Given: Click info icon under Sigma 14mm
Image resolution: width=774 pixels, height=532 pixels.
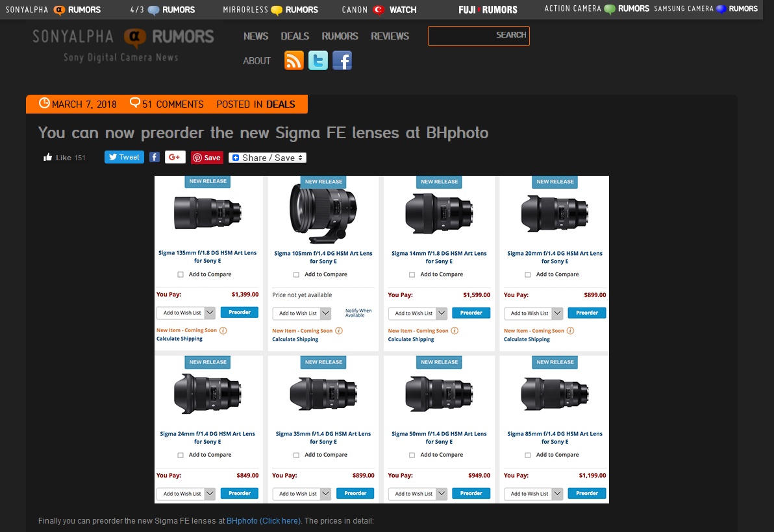Looking at the screenshot, I should 455,331.
